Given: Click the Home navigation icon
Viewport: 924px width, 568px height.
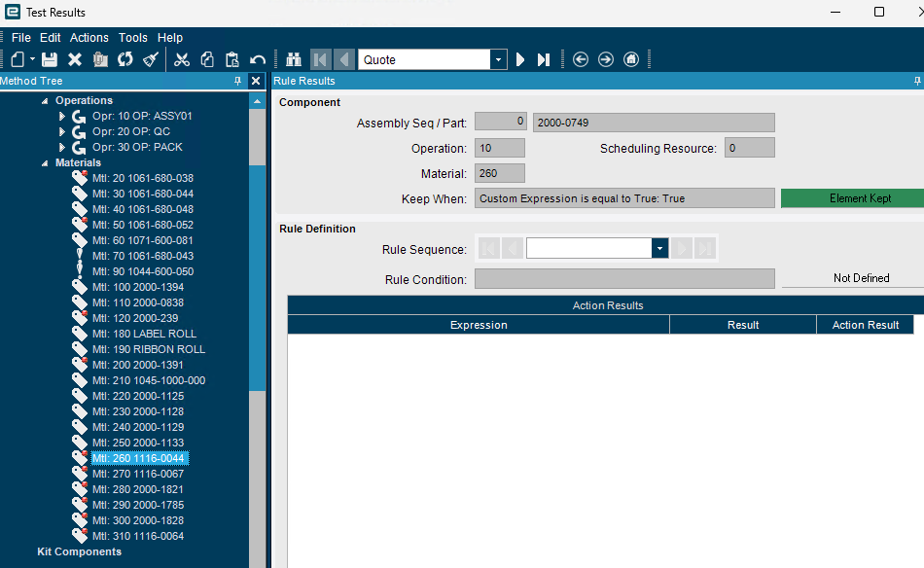Looking at the screenshot, I should 631,59.
